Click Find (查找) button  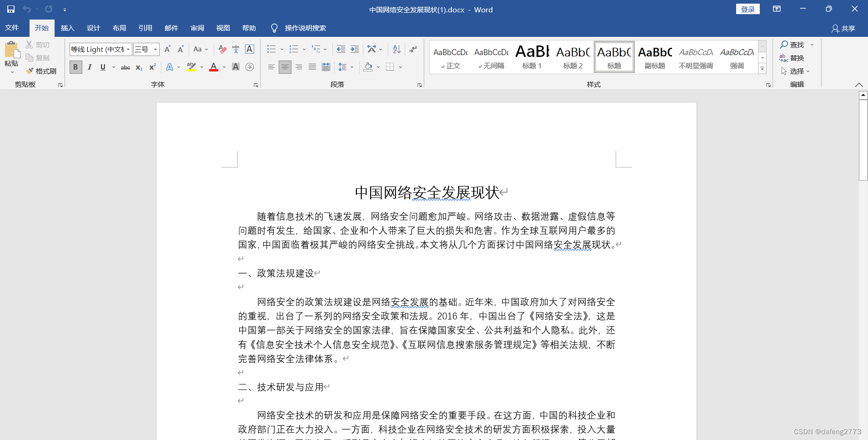(793, 45)
